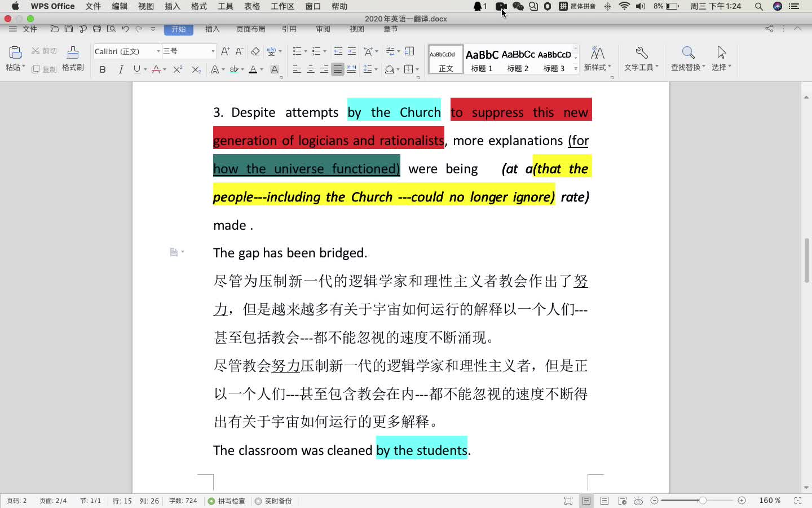Click the Copy (复制) button

(44, 69)
